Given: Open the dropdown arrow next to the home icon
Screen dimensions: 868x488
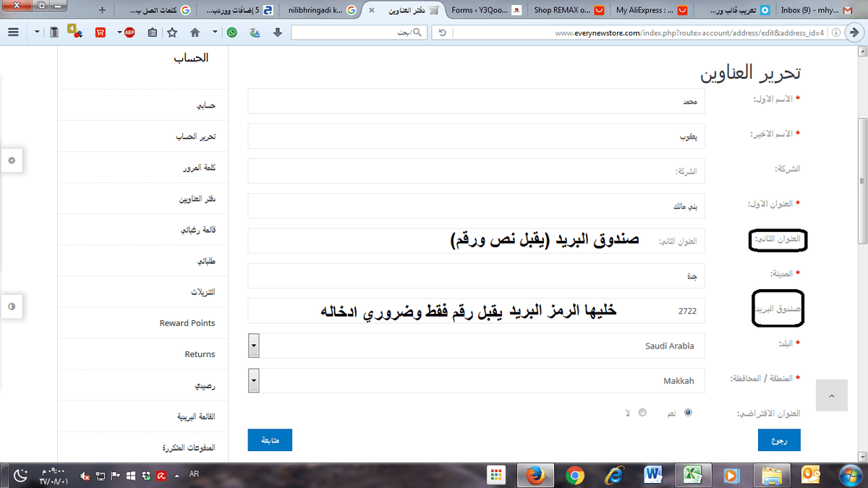Looking at the screenshot, I should coord(215,33).
